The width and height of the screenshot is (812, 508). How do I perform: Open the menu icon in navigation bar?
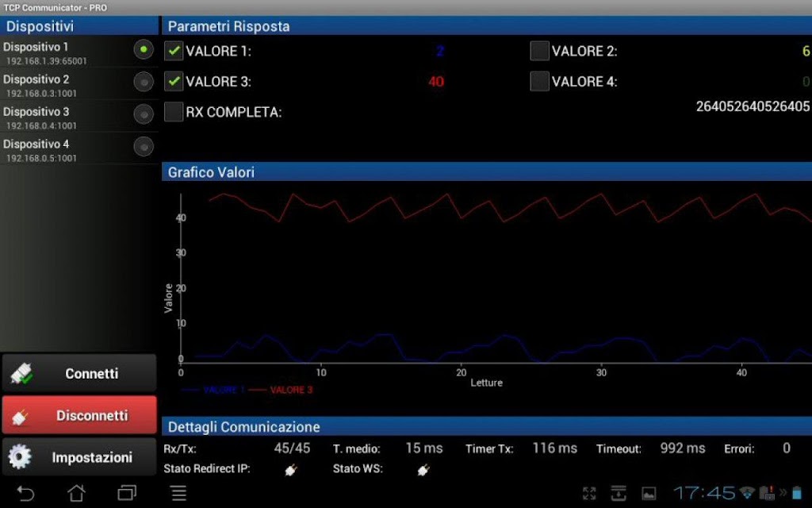click(x=178, y=493)
